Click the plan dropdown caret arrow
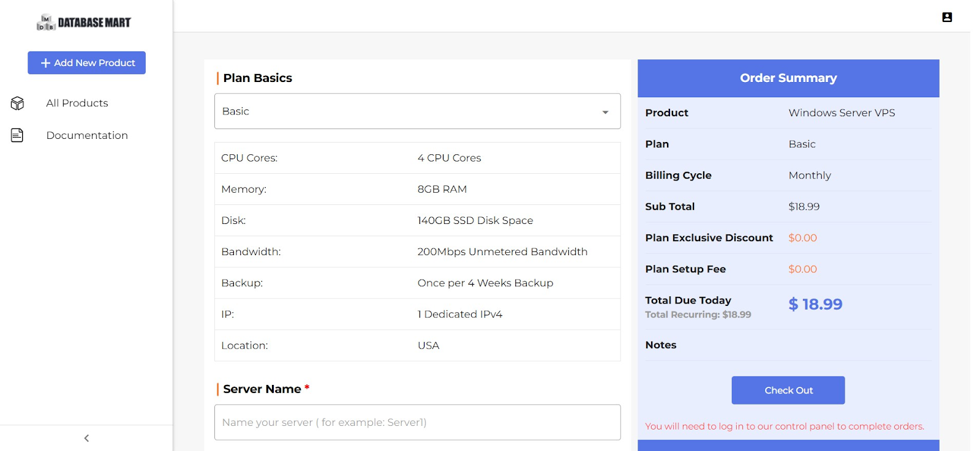 [x=605, y=112]
